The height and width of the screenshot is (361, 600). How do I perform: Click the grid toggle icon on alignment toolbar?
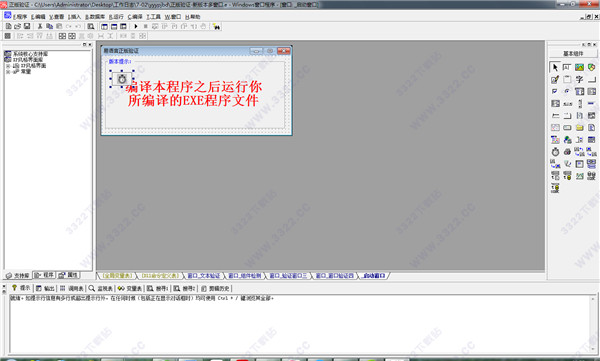7,36
